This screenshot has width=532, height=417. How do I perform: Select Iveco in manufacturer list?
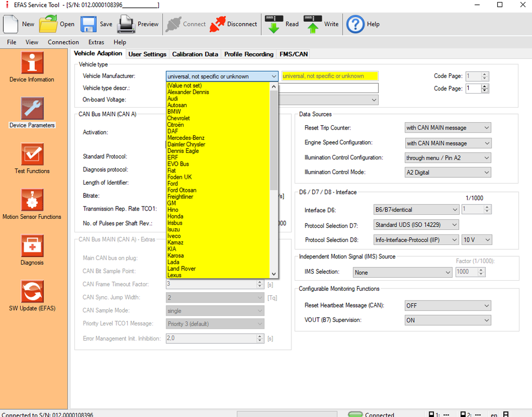(x=218, y=236)
